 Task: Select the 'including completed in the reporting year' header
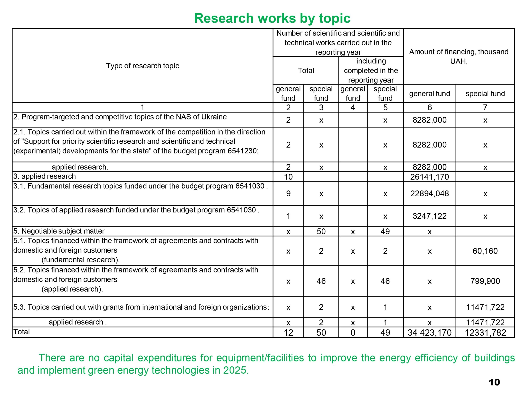pos(371,70)
